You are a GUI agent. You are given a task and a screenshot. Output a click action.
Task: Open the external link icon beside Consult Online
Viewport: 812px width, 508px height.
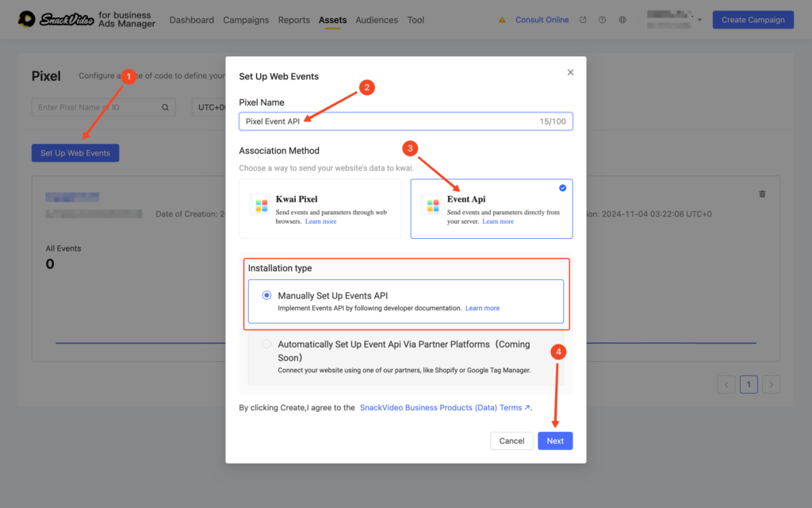(583, 20)
